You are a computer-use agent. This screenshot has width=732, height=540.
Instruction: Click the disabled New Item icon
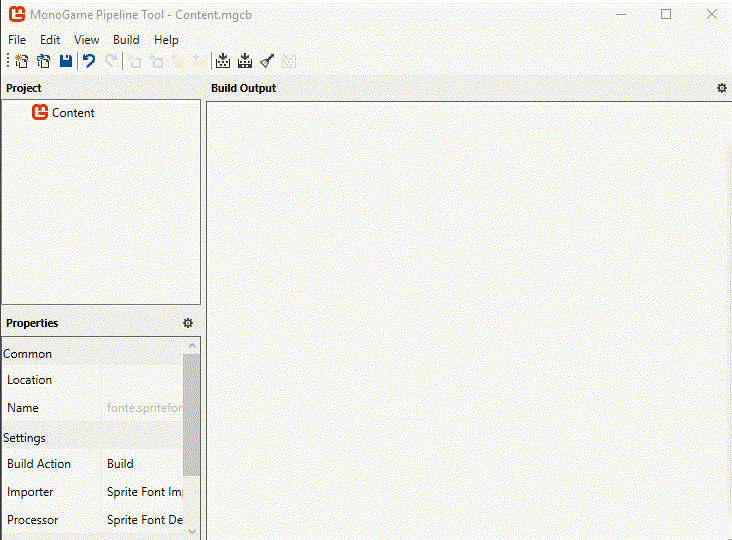coord(134,61)
